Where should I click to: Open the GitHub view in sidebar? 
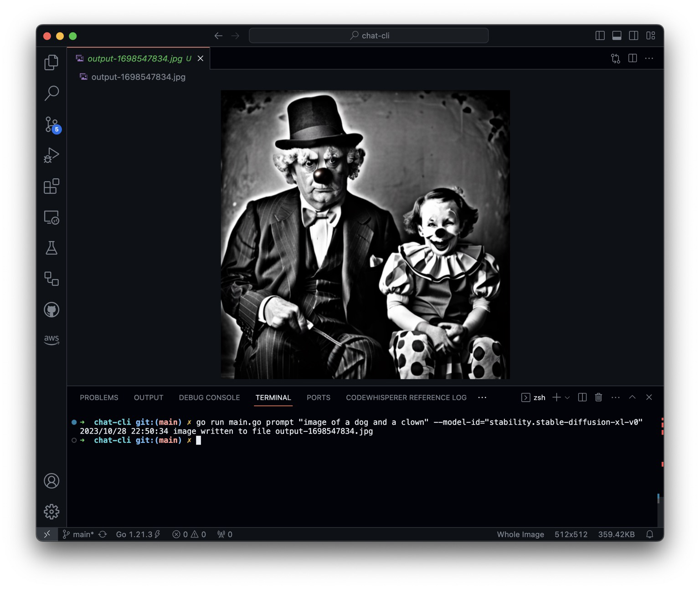tap(51, 310)
